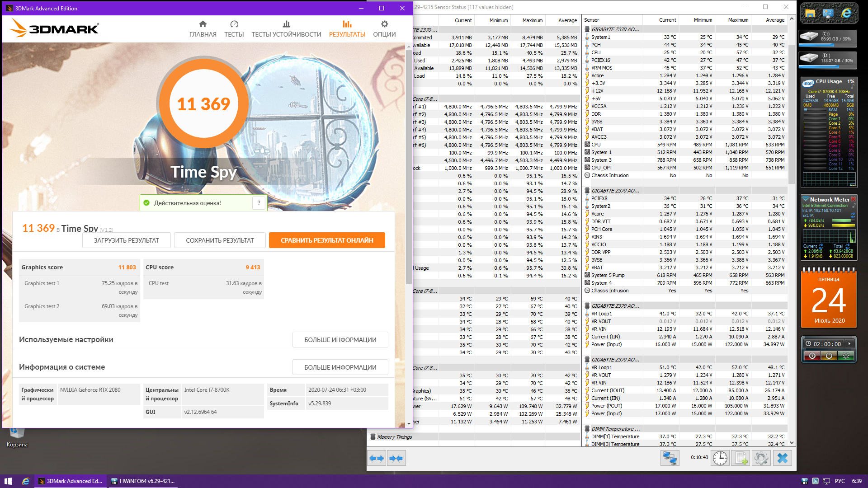Open the HWiNFO settings gear icon
Screen dimensions: 868x488
[x=761, y=458]
